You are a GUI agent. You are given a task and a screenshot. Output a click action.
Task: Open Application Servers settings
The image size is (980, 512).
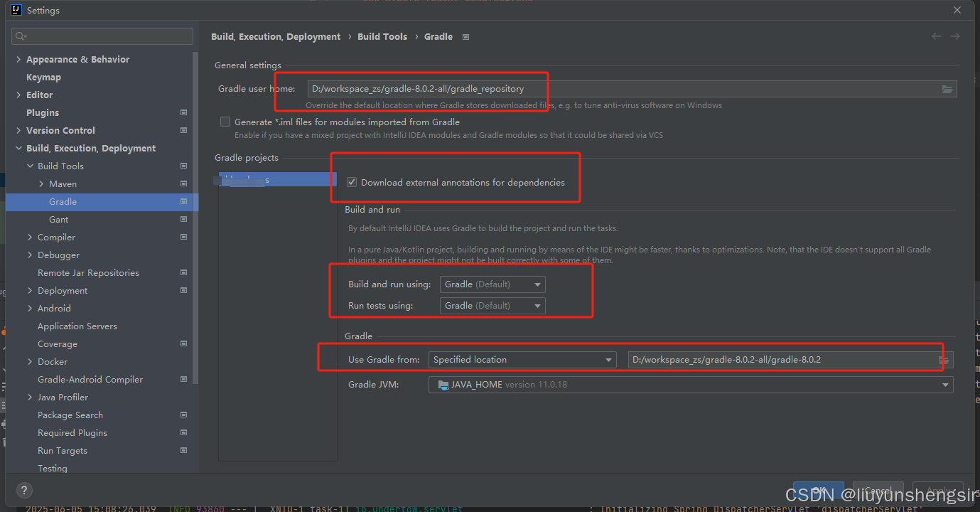[77, 326]
